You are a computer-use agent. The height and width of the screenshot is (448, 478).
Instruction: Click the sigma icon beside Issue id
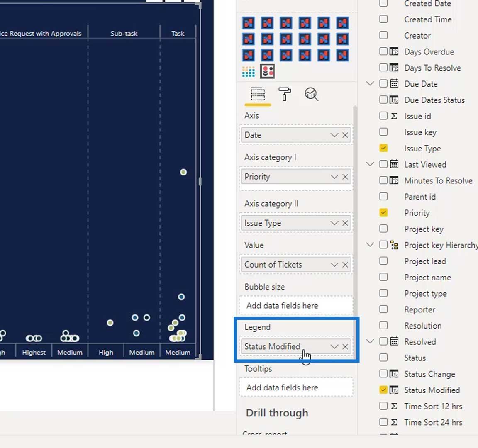(x=394, y=116)
